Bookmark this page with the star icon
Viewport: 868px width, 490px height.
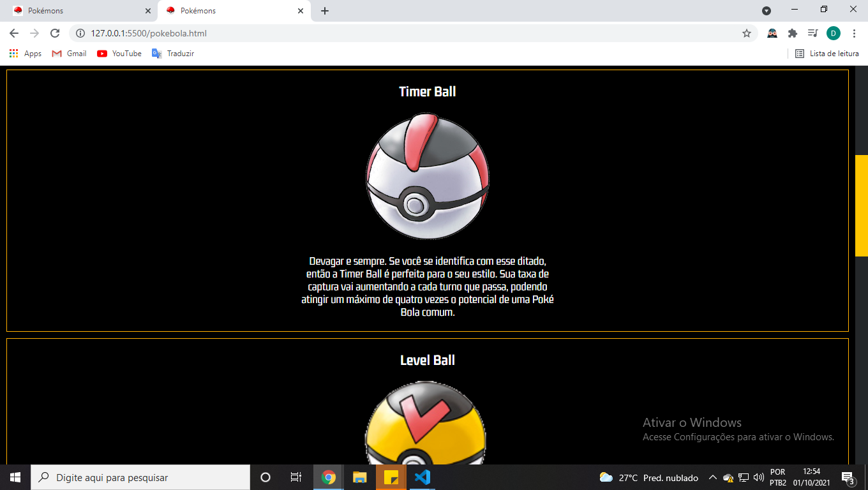click(747, 33)
